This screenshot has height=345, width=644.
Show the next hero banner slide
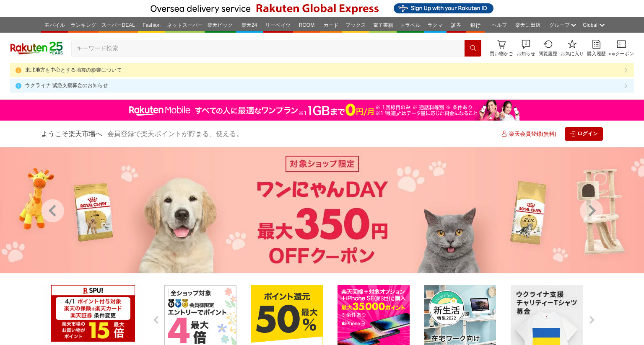(591, 211)
